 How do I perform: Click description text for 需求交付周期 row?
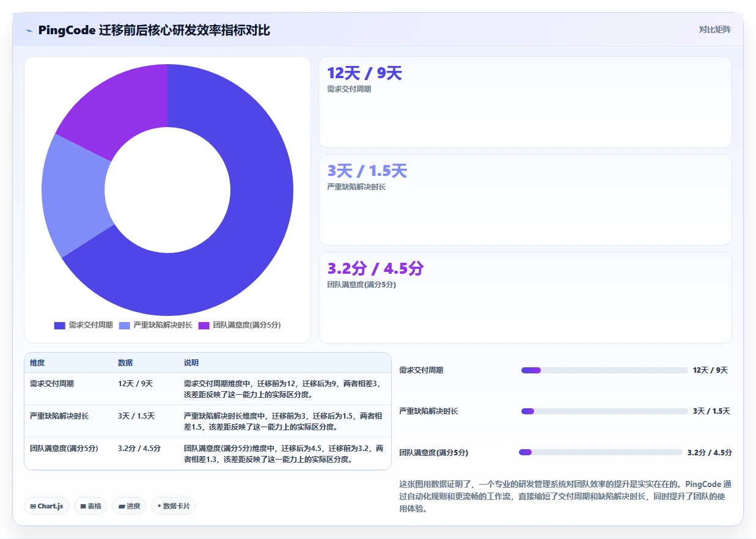click(x=284, y=389)
